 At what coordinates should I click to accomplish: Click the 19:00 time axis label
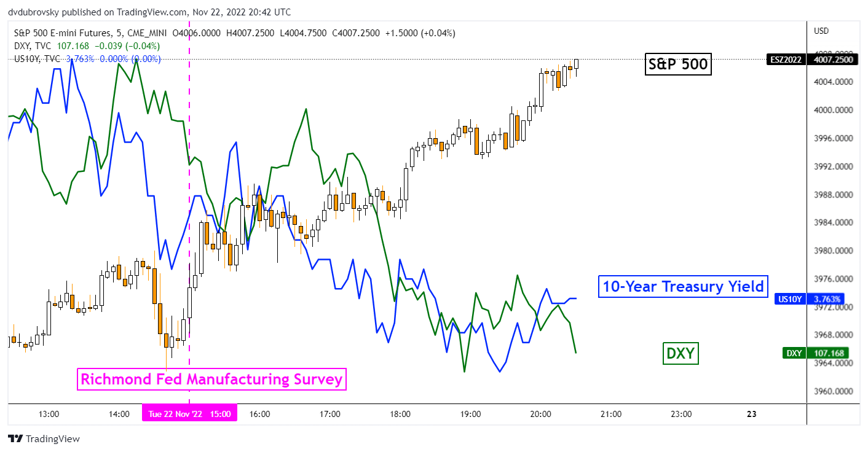tap(470, 414)
